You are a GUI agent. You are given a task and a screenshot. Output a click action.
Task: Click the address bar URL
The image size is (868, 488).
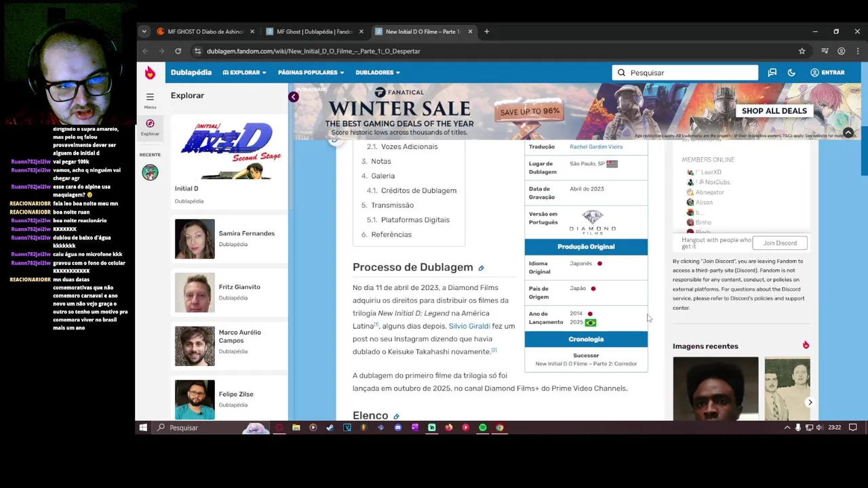(x=313, y=51)
